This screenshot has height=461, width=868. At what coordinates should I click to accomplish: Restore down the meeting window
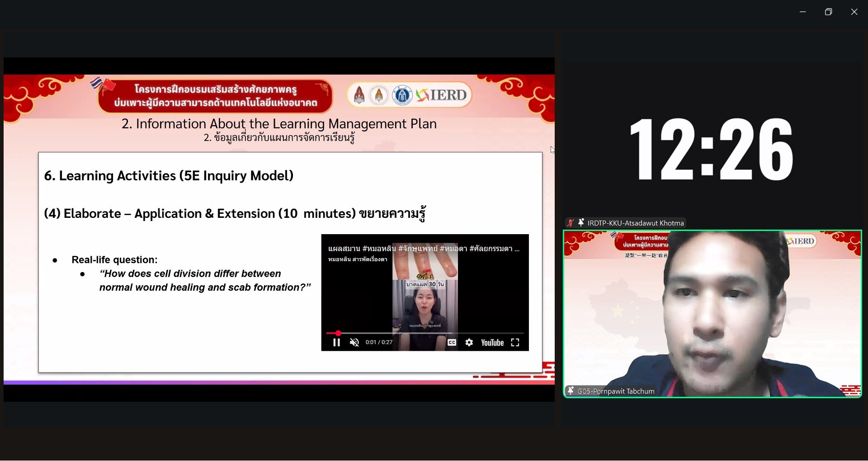point(828,12)
